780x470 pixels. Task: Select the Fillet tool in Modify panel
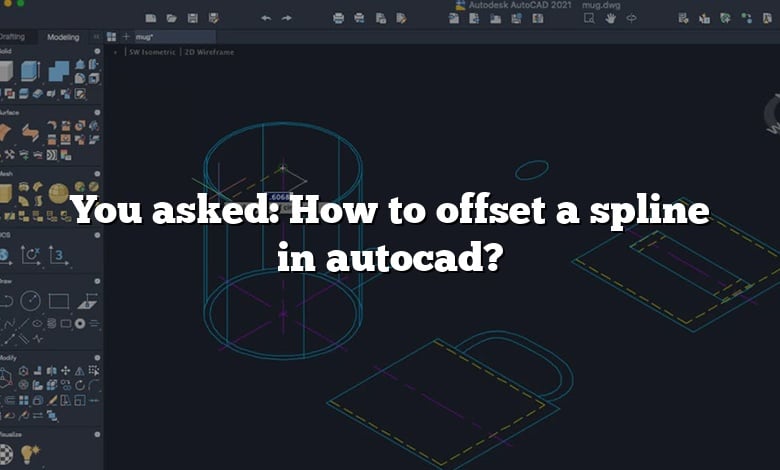click(94, 385)
